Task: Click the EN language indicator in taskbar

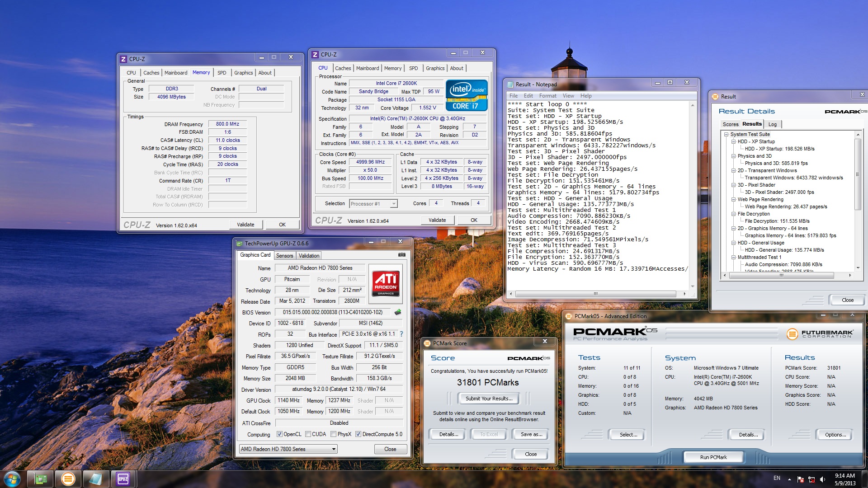Action: [777, 478]
